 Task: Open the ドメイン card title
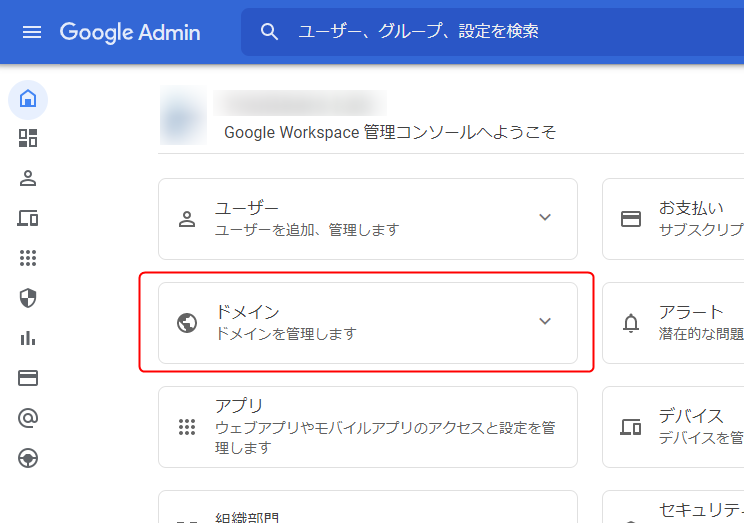(247, 312)
